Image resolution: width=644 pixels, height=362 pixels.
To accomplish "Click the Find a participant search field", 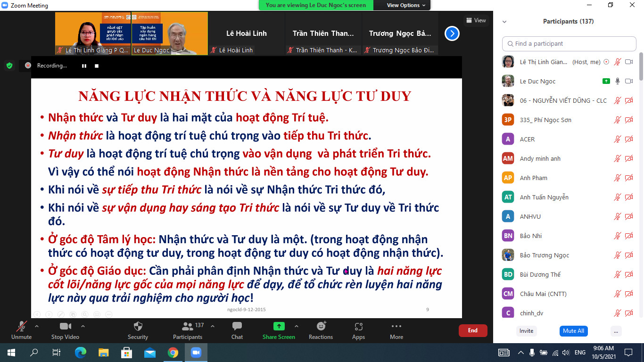I will coord(569,44).
